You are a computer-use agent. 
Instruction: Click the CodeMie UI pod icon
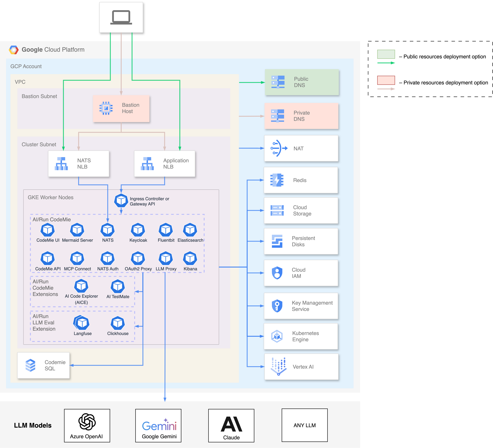pyautogui.click(x=48, y=230)
